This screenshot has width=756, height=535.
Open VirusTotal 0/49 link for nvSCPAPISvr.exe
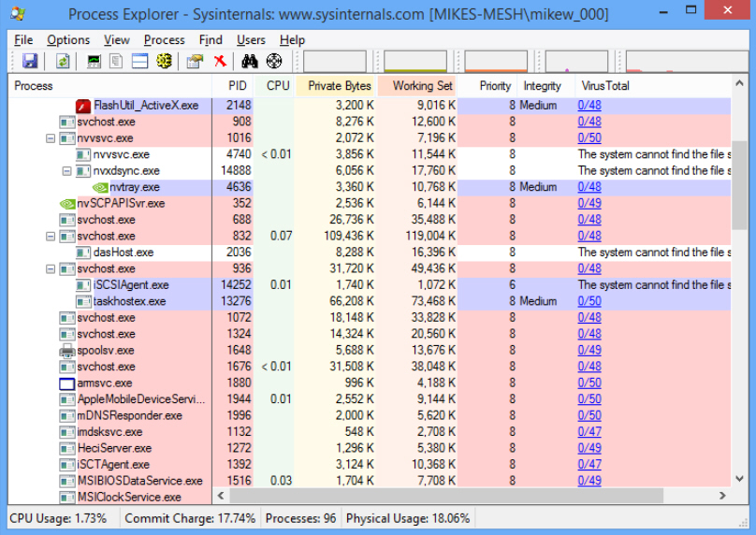[x=589, y=203]
